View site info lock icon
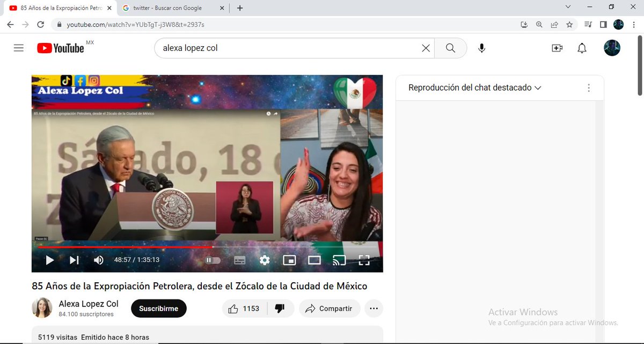644x344 pixels. click(58, 25)
